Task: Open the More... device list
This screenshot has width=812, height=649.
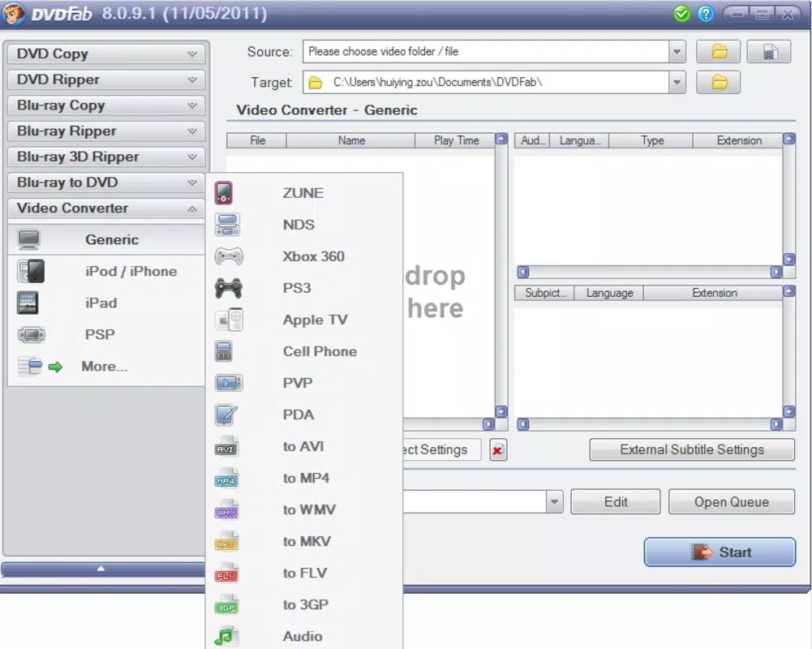Action: [106, 366]
